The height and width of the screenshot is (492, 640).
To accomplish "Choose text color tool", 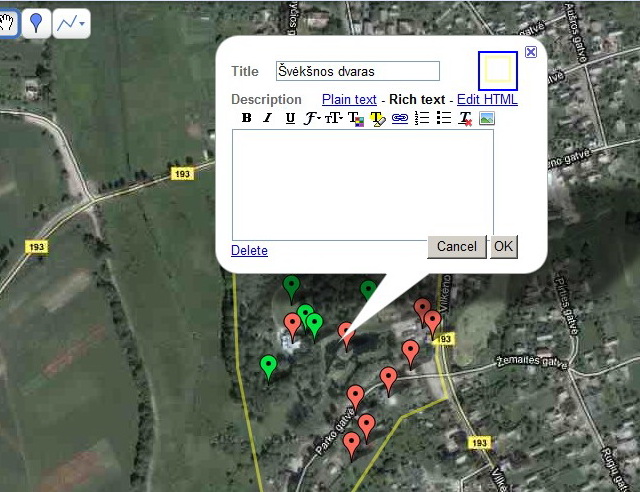I will point(355,118).
